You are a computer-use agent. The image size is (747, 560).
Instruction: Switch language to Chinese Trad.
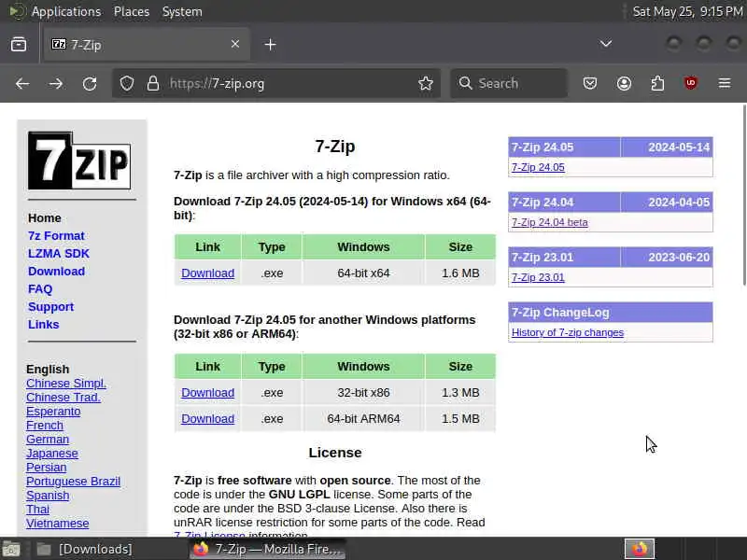tap(63, 398)
